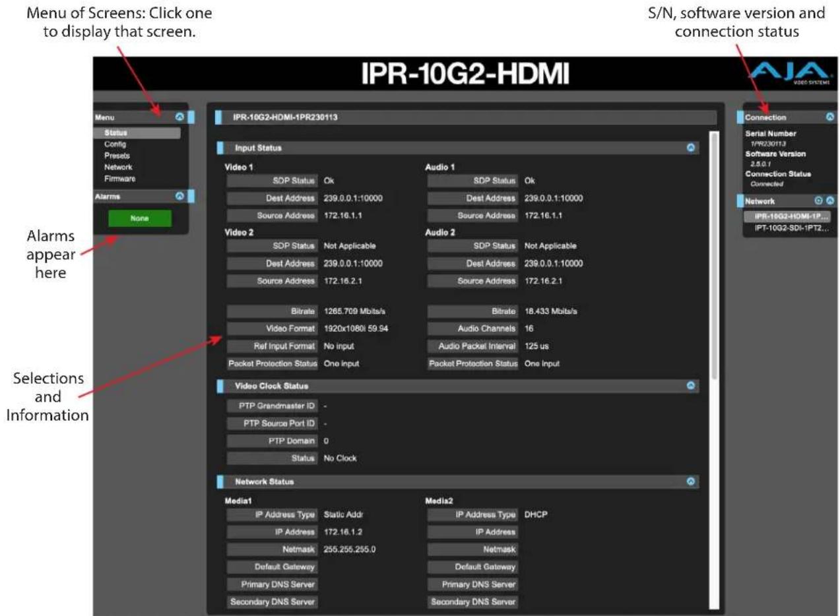This screenshot has height=616, width=840.
Task: Click Audio Channels value 16
Action: click(x=529, y=328)
